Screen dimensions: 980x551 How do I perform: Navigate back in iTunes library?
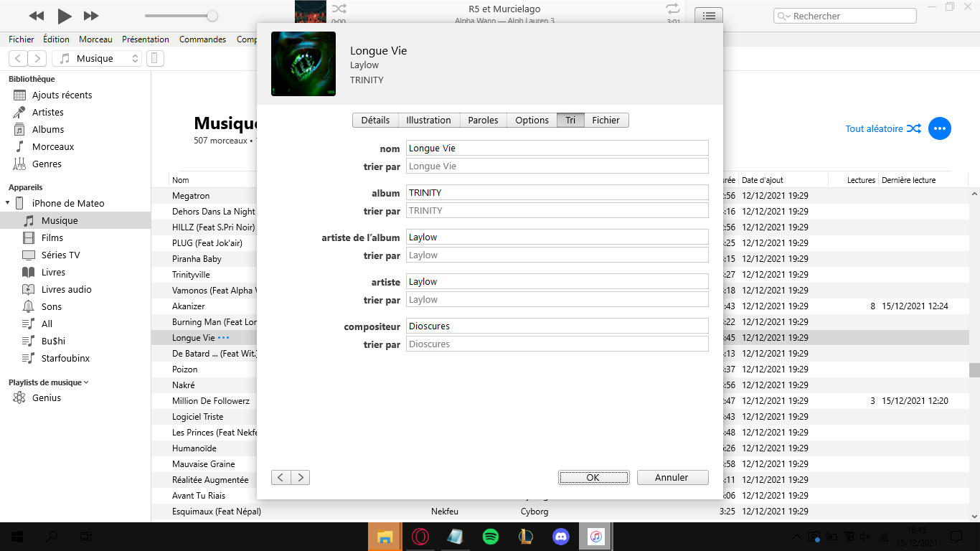click(19, 59)
